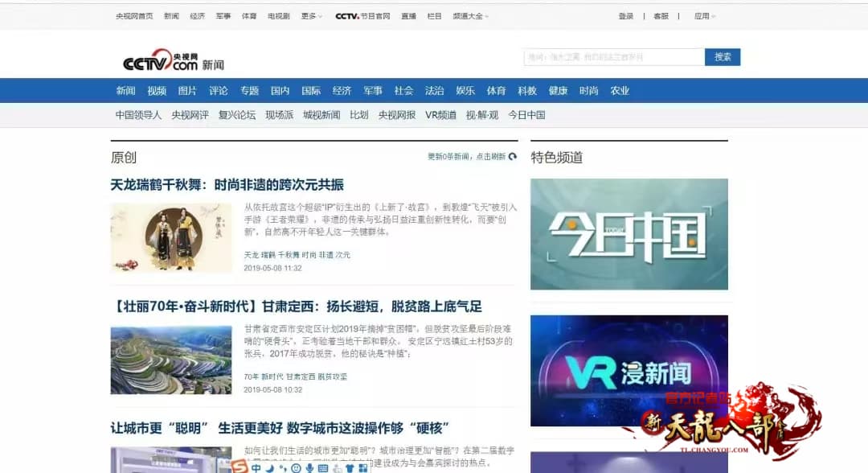Image resolution: width=868 pixels, height=473 pixels.
Task: Click the microphone voice input icon
Action: click(x=309, y=468)
